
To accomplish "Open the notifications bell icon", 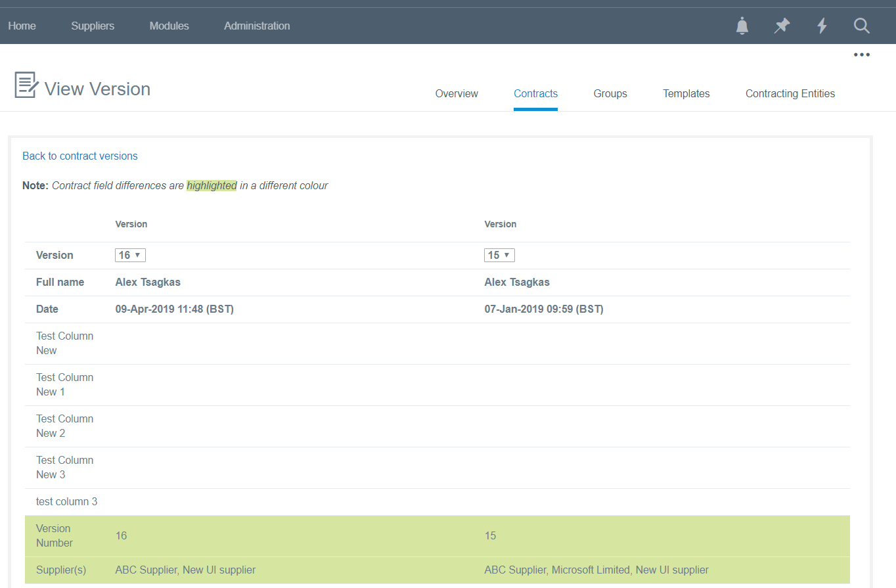I will tap(742, 26).
